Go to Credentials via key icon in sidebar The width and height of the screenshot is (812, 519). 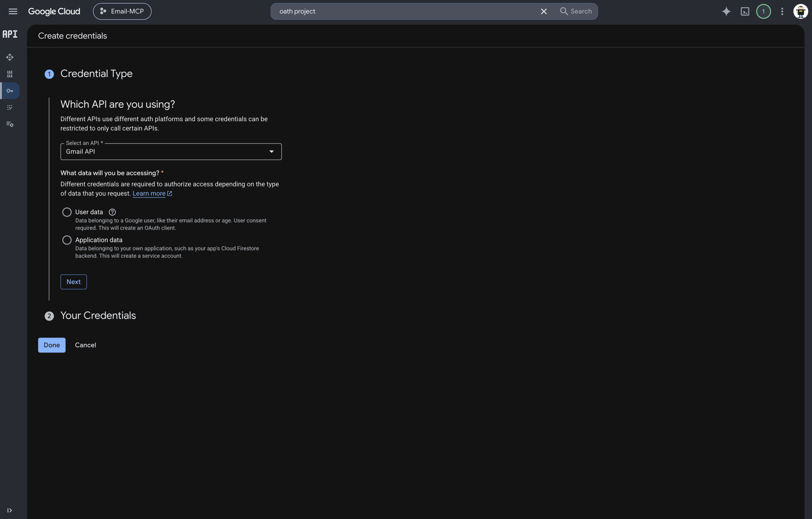pyautogui.click(x=10, y=91)
